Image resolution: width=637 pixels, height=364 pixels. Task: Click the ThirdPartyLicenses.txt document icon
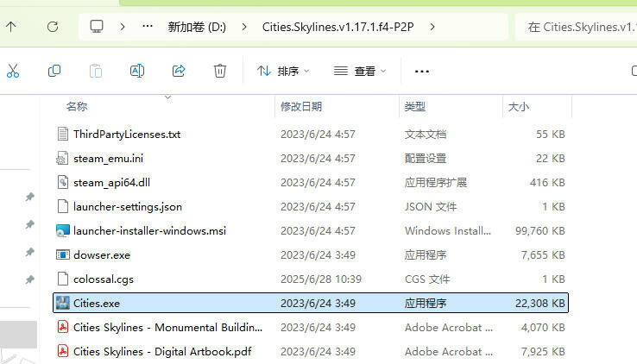pyautogui.click(x=62, y=134)
